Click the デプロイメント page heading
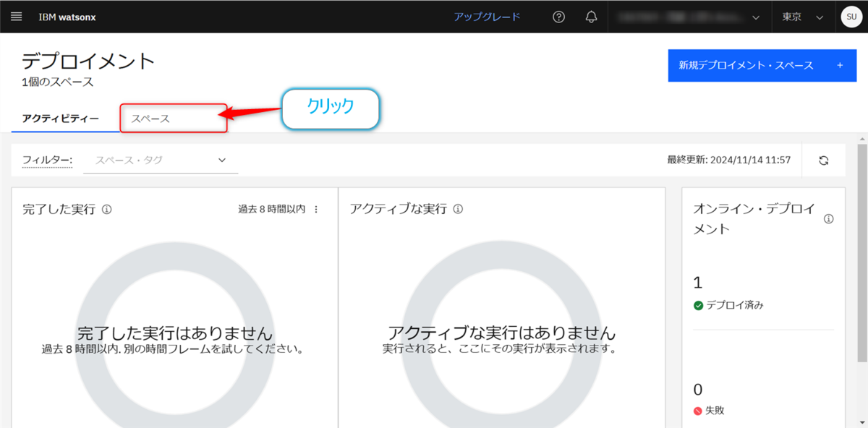This screenshot has width=868, height=428. point(89,60)
